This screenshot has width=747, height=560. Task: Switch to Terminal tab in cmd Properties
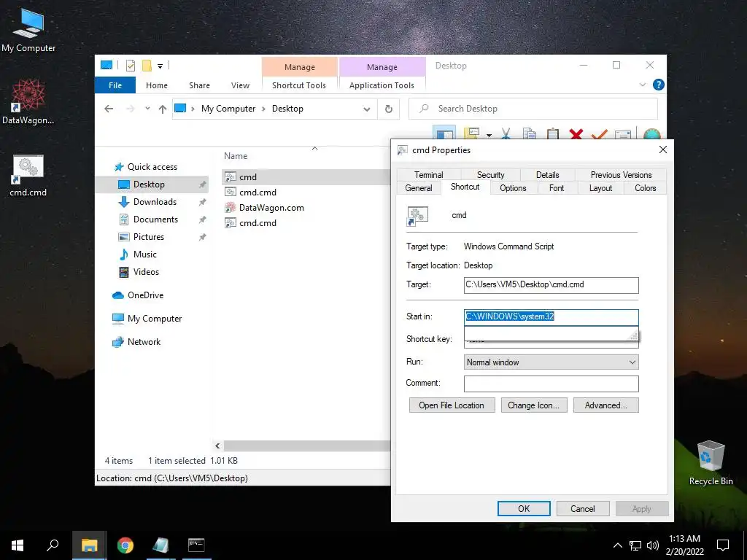[428, 175]
